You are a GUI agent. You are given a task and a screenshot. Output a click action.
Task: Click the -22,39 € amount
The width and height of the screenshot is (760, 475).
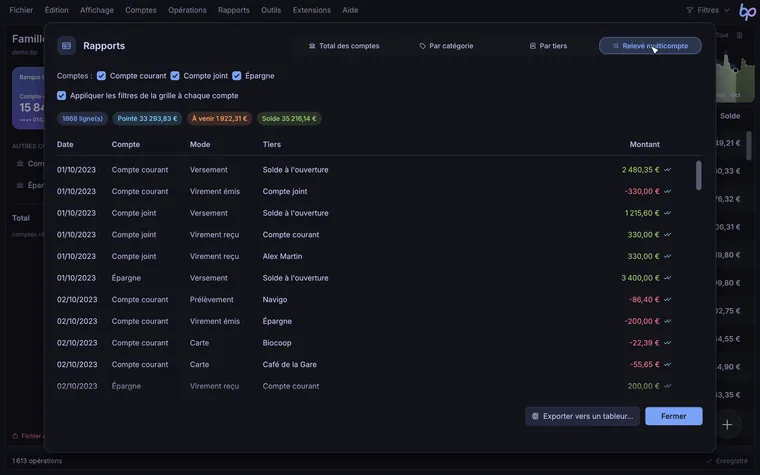coord(644,343)
